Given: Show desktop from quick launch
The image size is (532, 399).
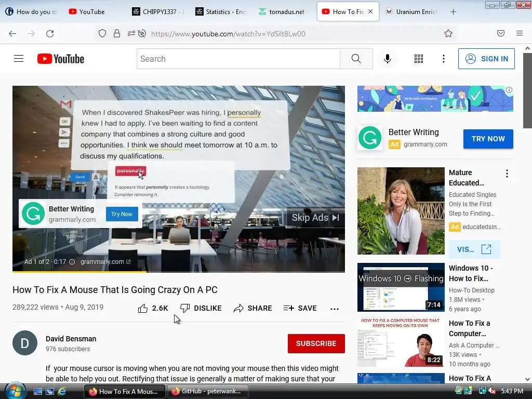Looking at the screenshot, I should pyautogui.click(x=37, y=391).
